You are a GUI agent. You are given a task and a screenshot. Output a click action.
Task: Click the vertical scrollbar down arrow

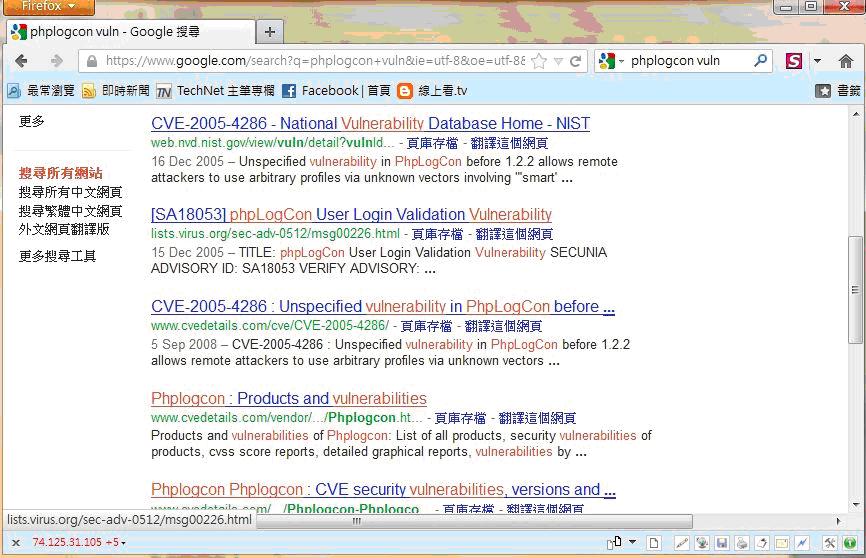point(856,504)
